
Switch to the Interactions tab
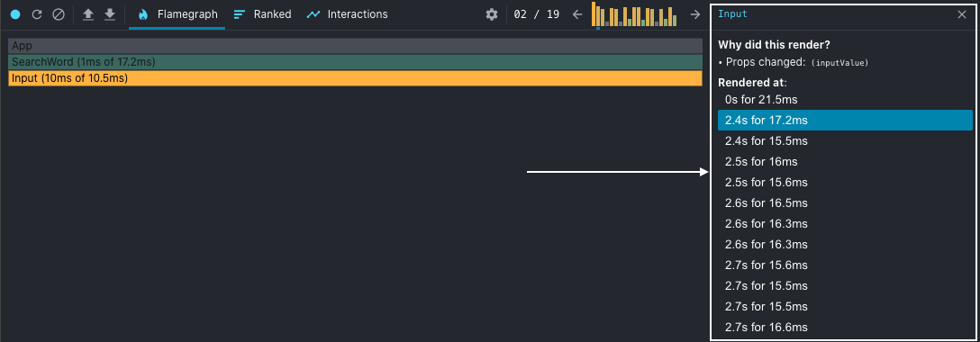[x=347, y=14]
